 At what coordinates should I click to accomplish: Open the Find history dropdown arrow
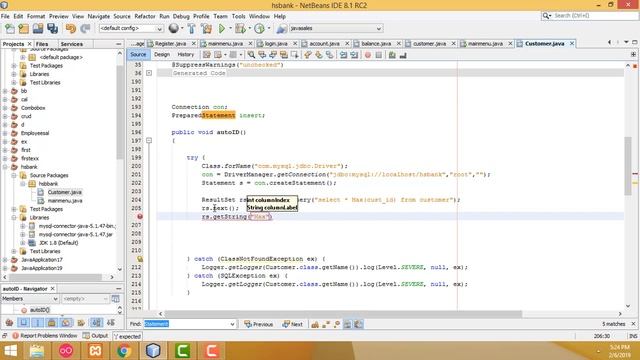point(232,324)
